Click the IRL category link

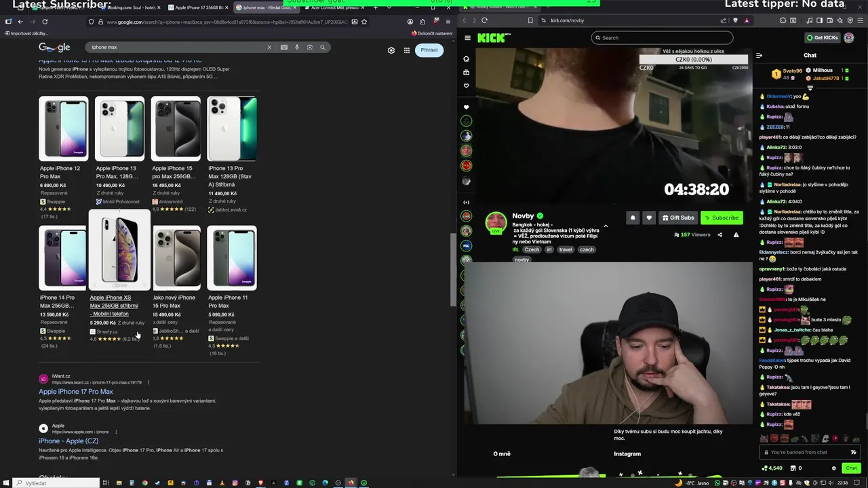516,249
